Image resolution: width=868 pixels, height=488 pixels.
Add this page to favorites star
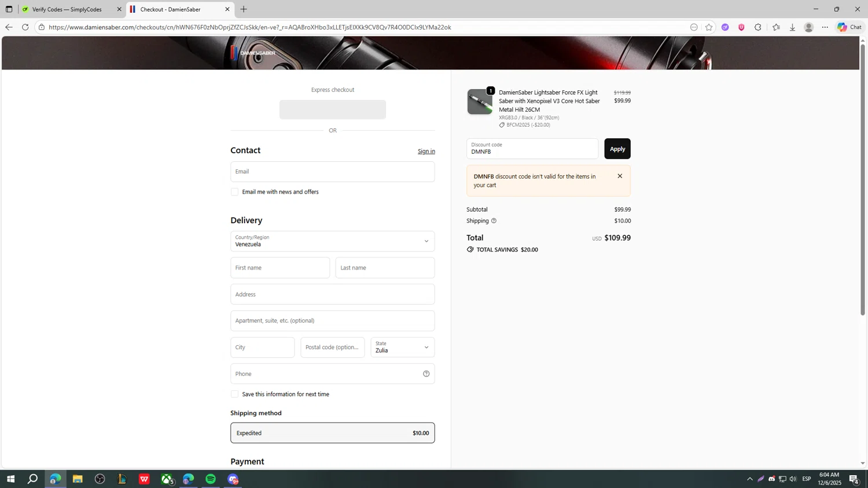click(x=709, y=27)
